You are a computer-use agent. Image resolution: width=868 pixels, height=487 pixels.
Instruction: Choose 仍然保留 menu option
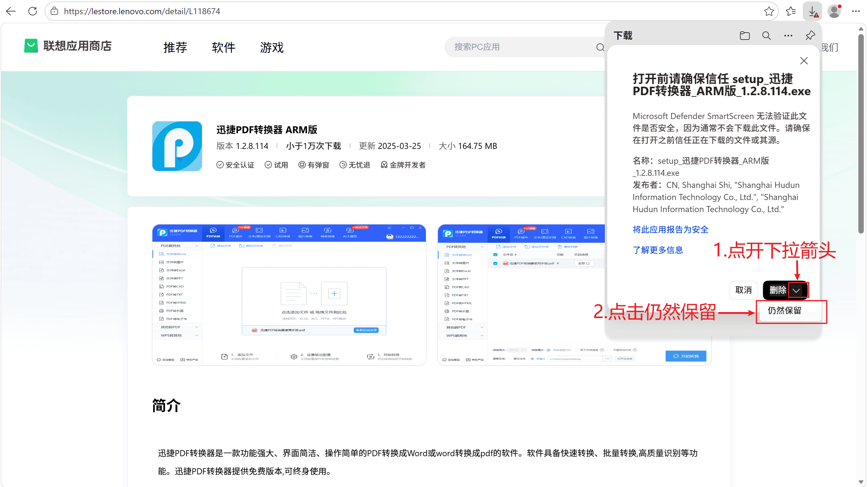790,311
